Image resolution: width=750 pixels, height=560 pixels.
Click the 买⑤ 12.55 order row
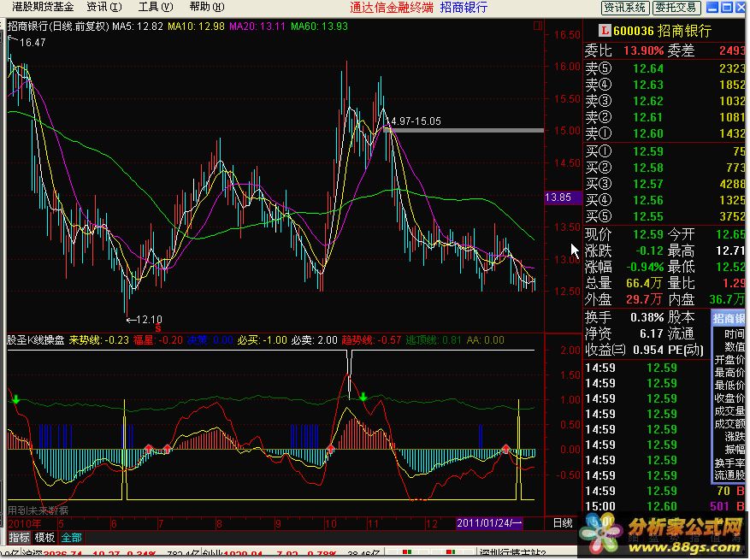tap(664, 216)
